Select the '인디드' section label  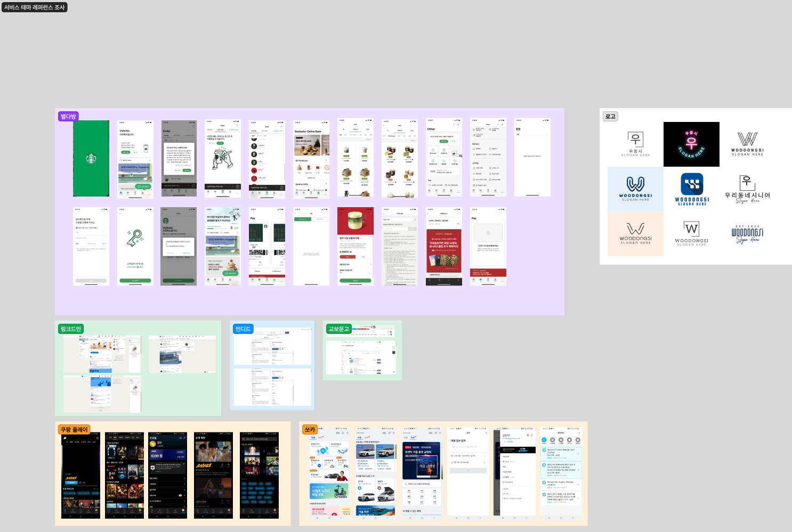(243, 329)
